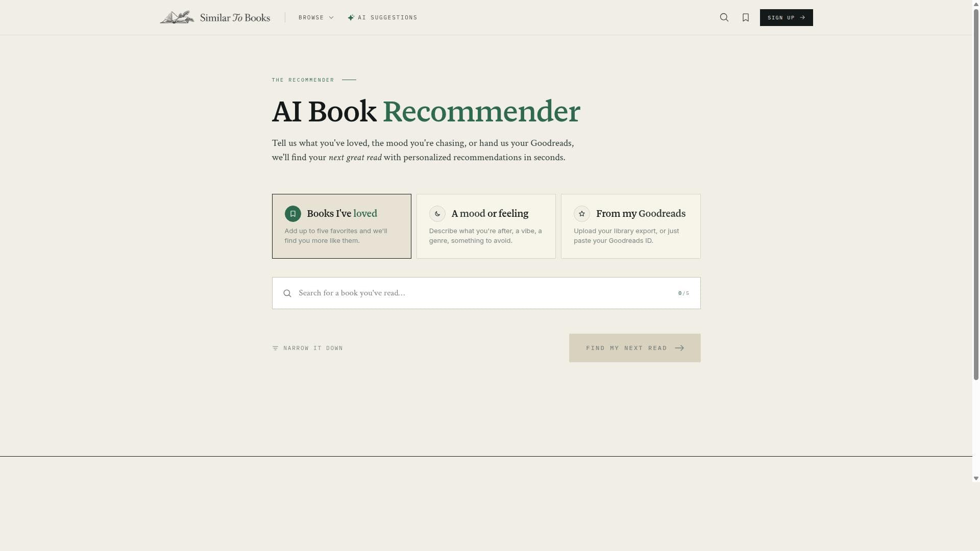Image resolution: width=980 pixels, height=551 pixels.
Task: Click the moon icon on the mood card
Action: [437, 214]
